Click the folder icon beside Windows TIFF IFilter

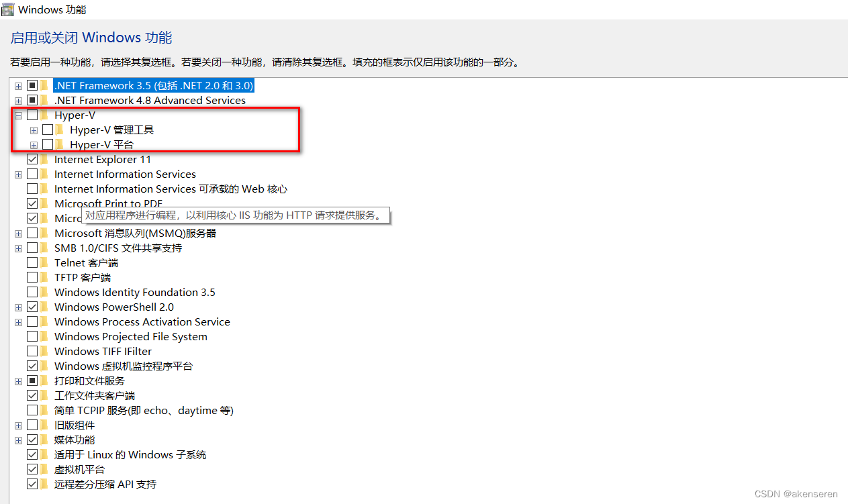[44, 352]
